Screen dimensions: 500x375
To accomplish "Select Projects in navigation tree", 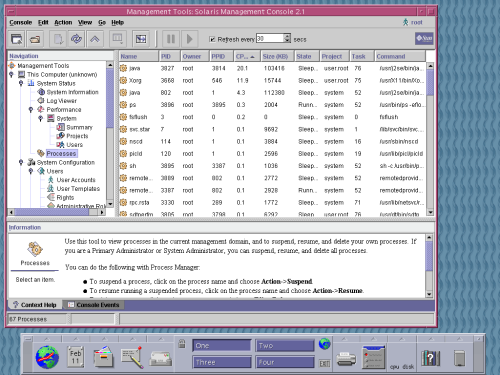I will point(77,136).
